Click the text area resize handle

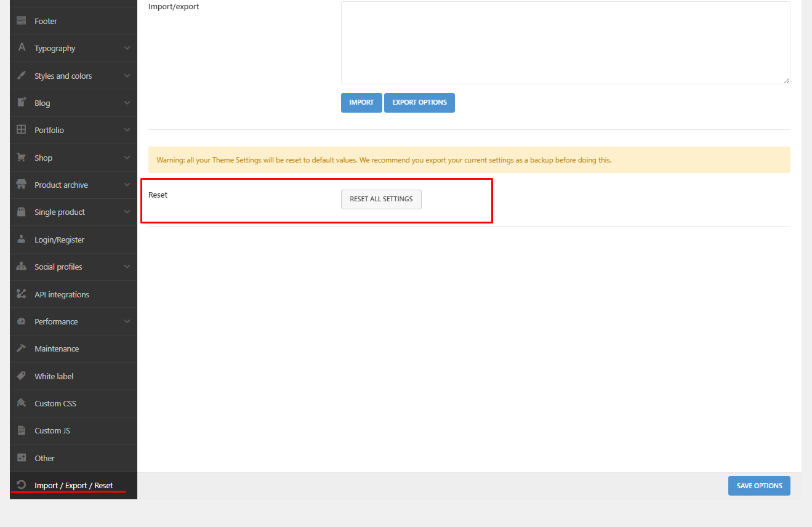(x=786, y=80)
